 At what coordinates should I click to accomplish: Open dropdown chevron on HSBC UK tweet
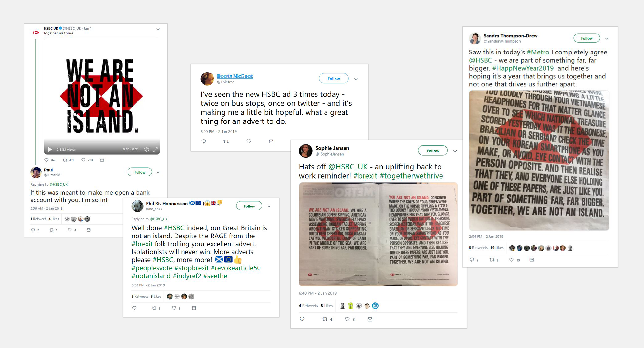point(158,29)
